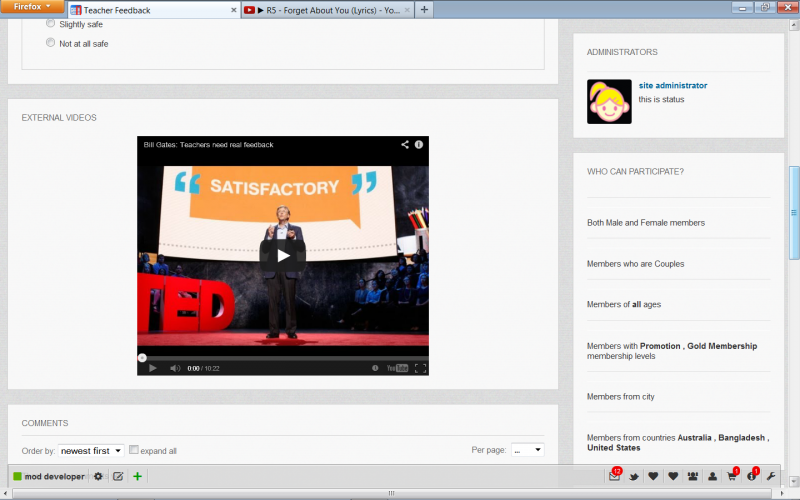Open the site administrator profile link
Image resolution: width=800 pixels, height=500 pixels.
coord(672,85)
